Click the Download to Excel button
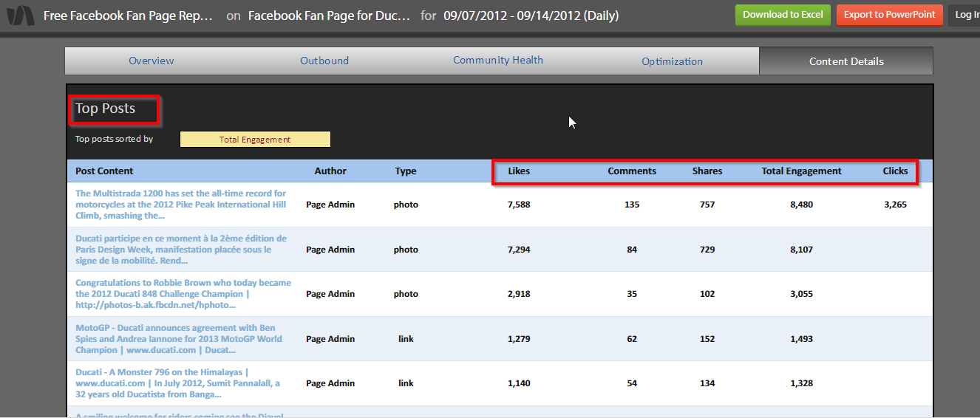980x418 pixels. (783, 15)
